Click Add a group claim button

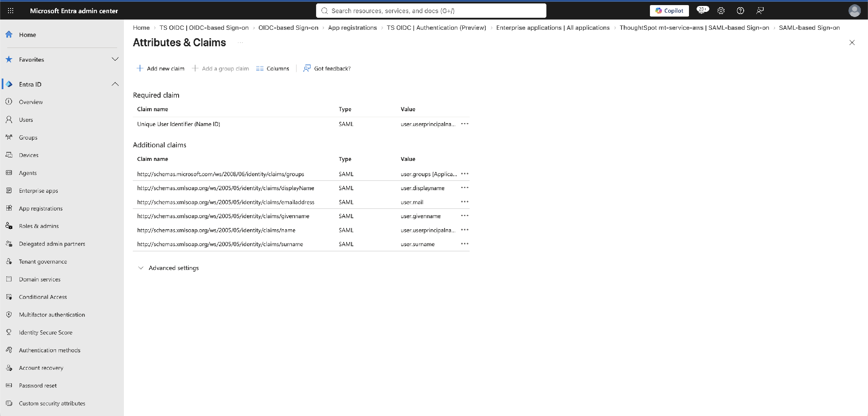(221, 68)
